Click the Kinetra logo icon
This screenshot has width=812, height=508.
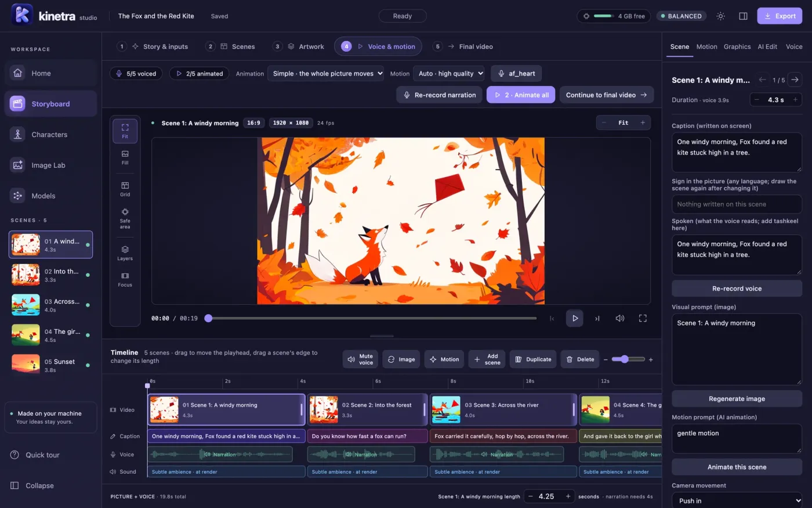point(22,16)
